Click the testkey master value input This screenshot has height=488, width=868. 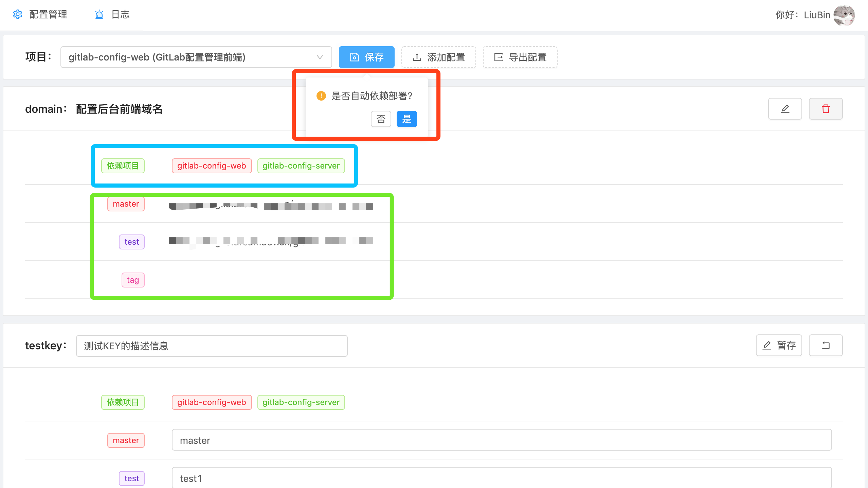coord(501,440)
